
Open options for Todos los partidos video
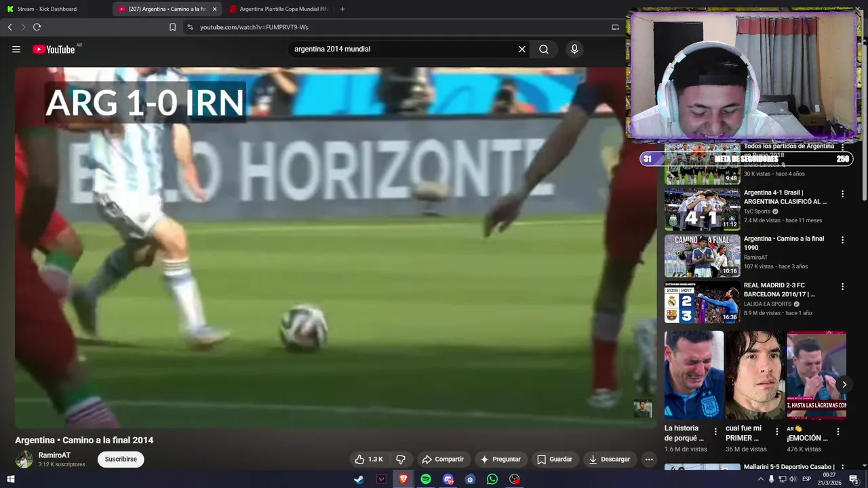tap(843, 147)
